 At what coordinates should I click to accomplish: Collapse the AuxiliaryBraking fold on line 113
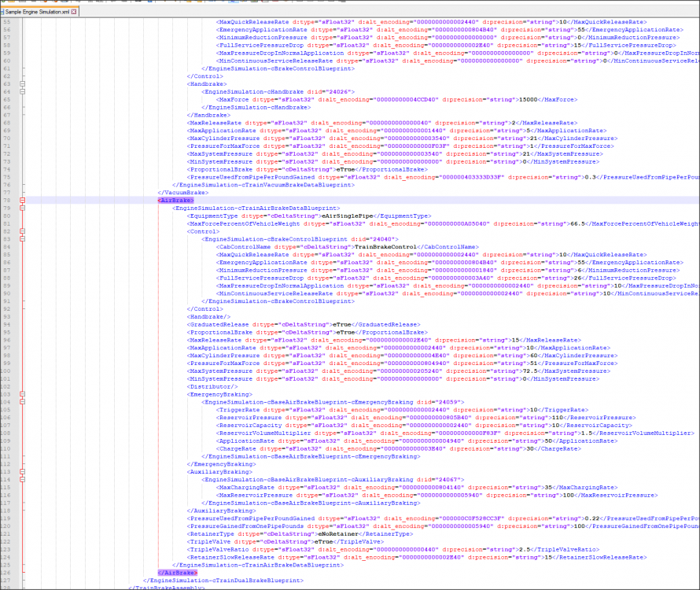coord(23,471)
